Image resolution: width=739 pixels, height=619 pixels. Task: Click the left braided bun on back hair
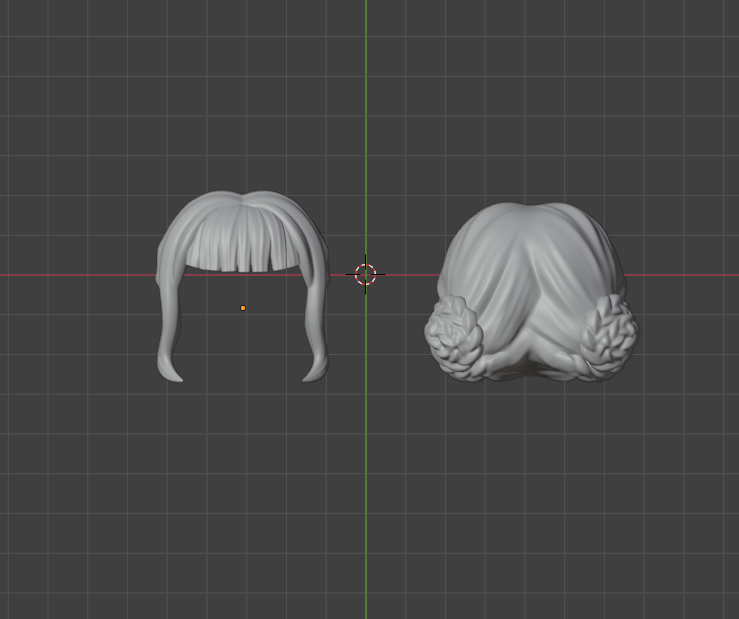[x=455, y=337]
